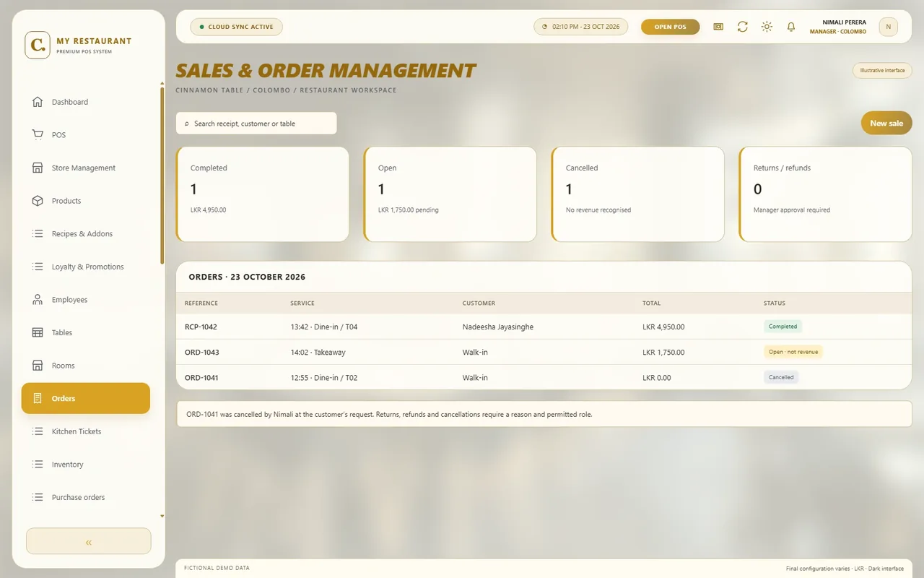
Task: Toggle the sun theme icon
Action: click(767, 27)
